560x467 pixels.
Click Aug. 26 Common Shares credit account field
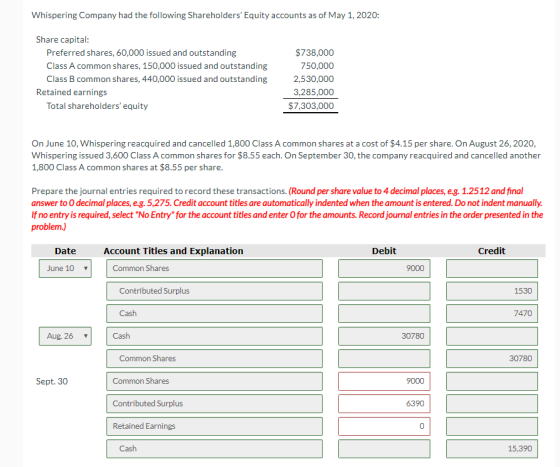pyautogui.click(x=214, y=358)
